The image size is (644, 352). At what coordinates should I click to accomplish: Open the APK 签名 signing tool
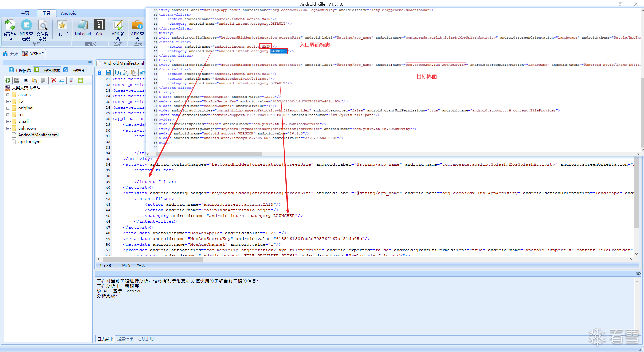[x=118, y=30]
